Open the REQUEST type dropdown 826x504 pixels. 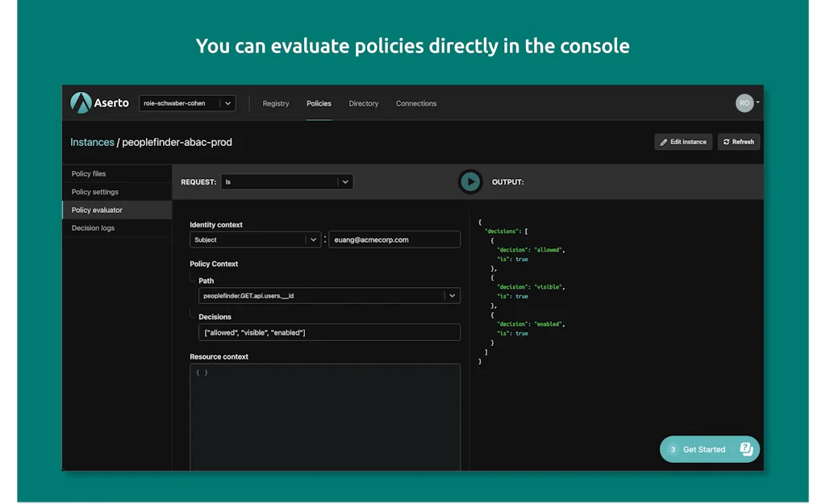[x=344, y=182]
